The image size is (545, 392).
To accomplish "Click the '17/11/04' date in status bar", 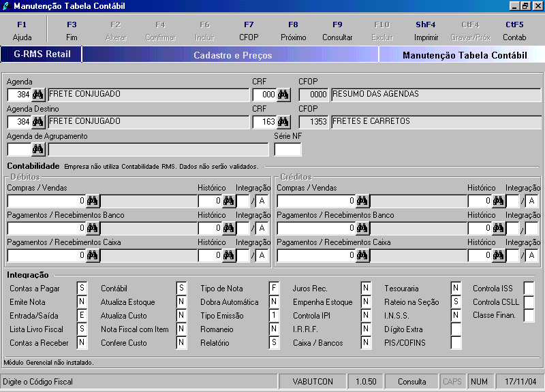I will 520,382.
